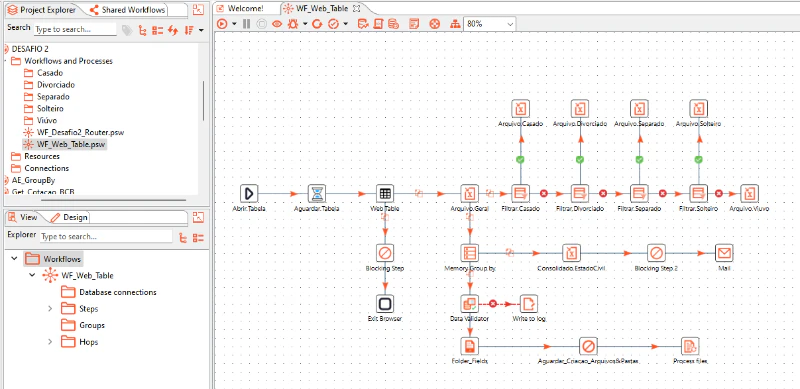This screenshot has height=389, width=800.
Task: Select the Data Validator step
Action: 469,304
